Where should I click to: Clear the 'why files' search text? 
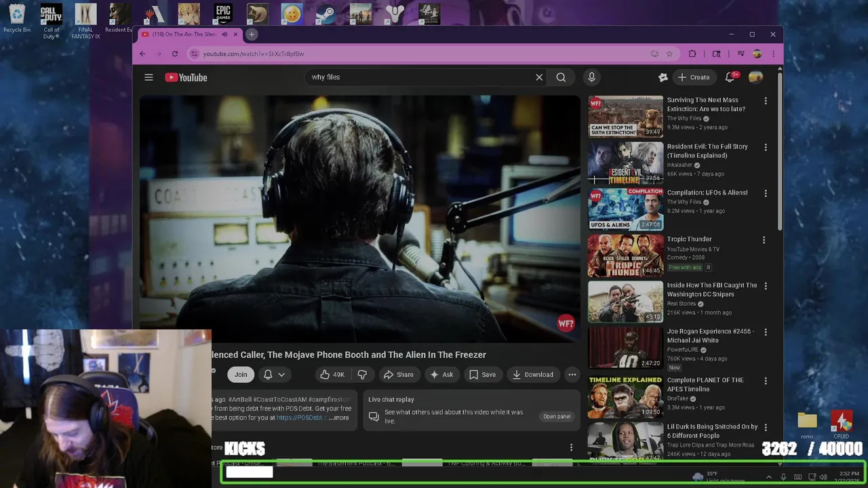(x=539, y=77)
